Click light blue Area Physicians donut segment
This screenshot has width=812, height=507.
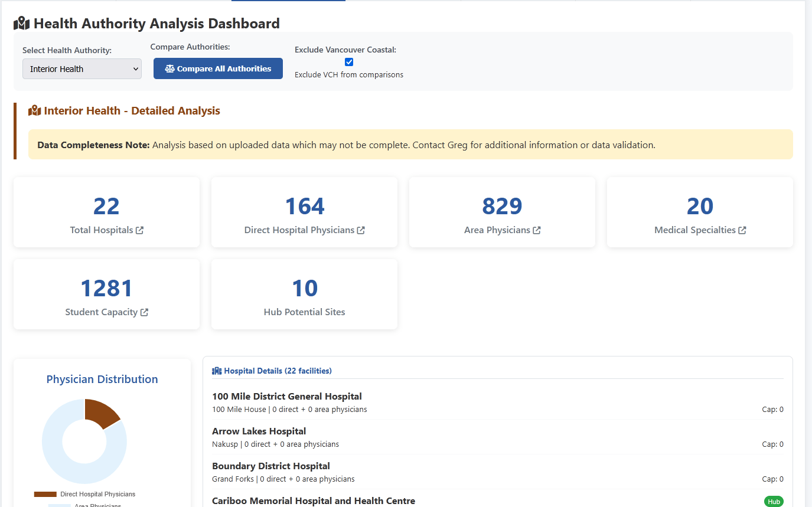click(x=65, y=466)
